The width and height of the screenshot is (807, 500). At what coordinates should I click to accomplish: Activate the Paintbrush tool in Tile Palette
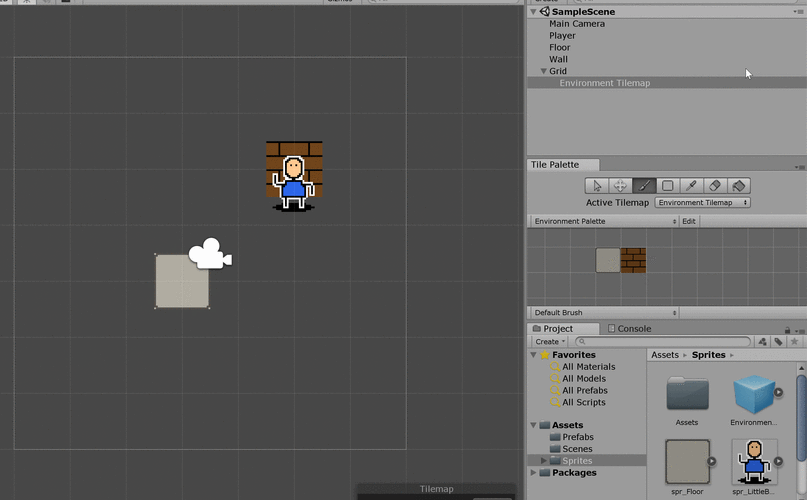click(x=644, y=185)
